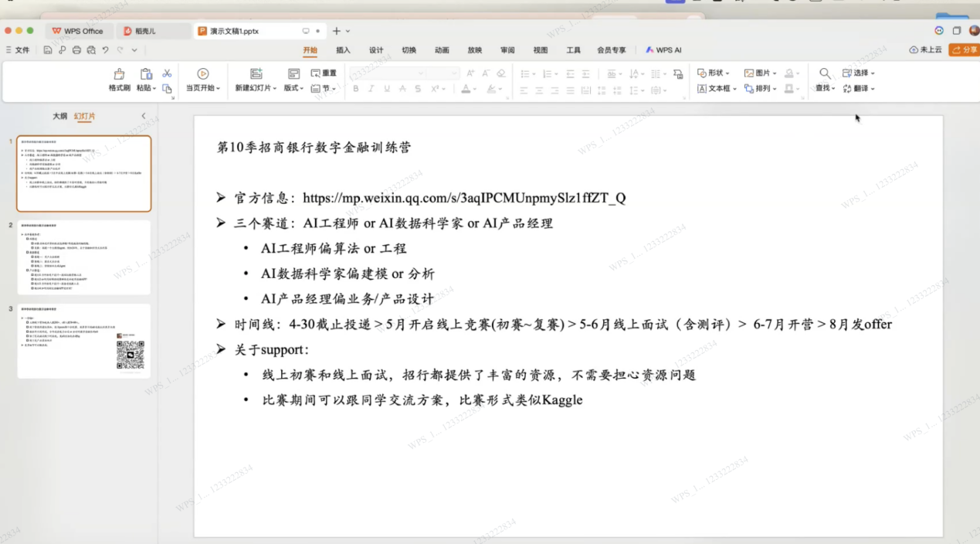Click the 查找 magnifier search icon
The height and width of the screenshot is (544, 980).
(x=825, y=73)
